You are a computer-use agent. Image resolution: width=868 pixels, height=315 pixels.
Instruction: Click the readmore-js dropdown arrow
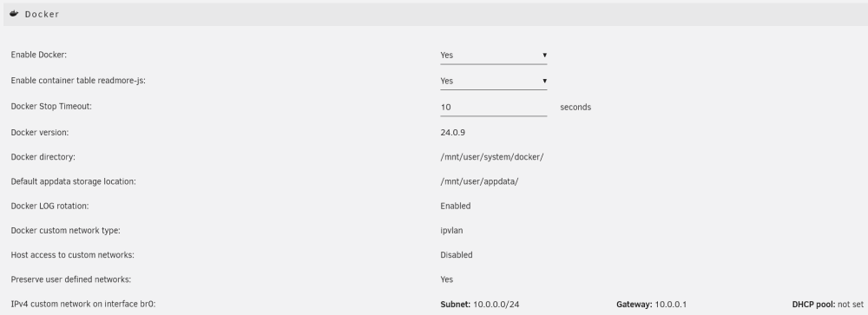pos(544,81)
